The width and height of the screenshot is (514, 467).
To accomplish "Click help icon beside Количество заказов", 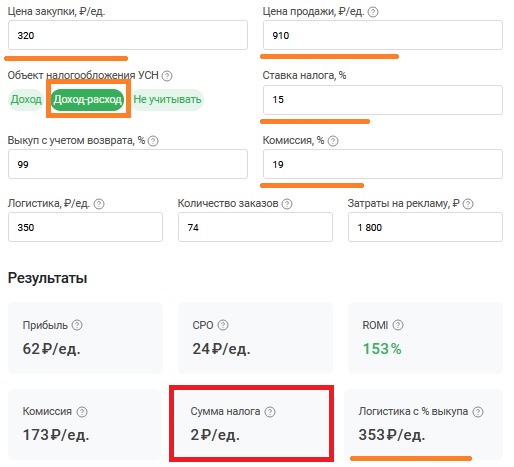I will point(287,204).
